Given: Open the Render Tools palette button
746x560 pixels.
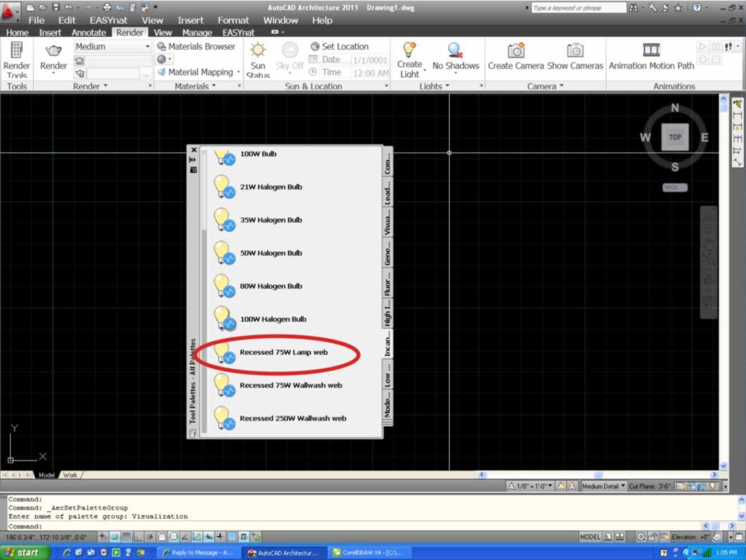Looking at the screenshot, I should pyautogui.click(x=16, y=59).
